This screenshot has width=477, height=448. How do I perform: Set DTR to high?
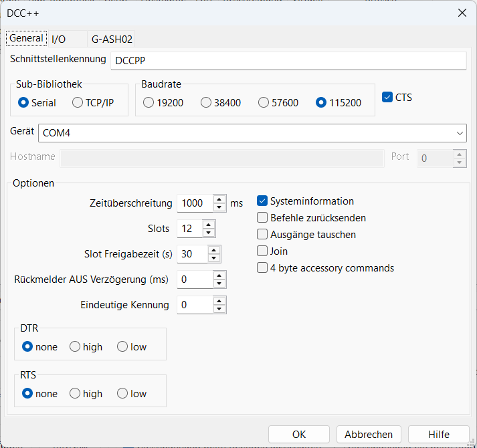click(75, 347)
